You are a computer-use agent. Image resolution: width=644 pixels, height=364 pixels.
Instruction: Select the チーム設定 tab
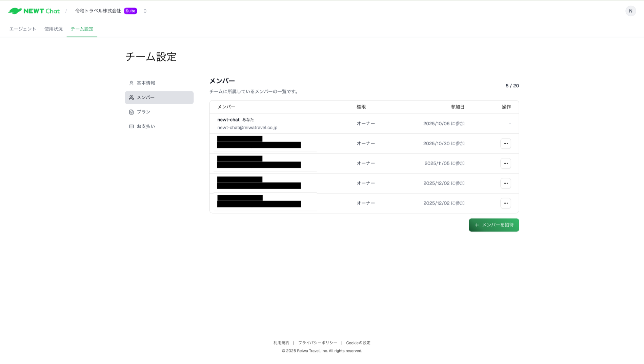[82, 29]
